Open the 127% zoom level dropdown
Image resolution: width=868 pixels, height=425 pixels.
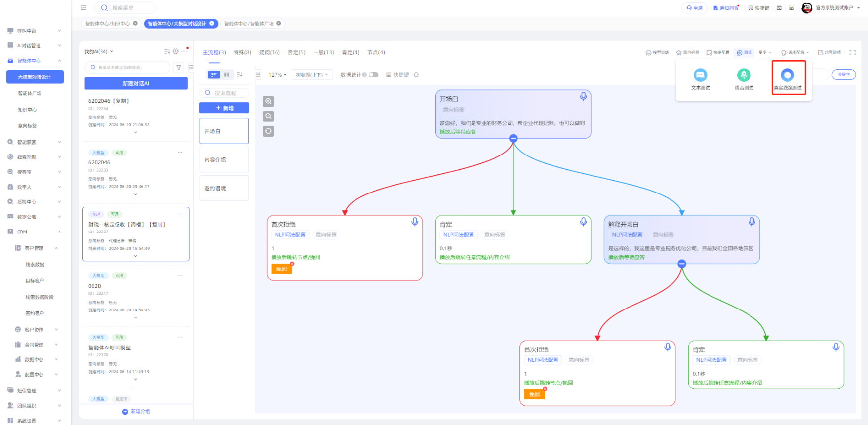click(277, 75)
